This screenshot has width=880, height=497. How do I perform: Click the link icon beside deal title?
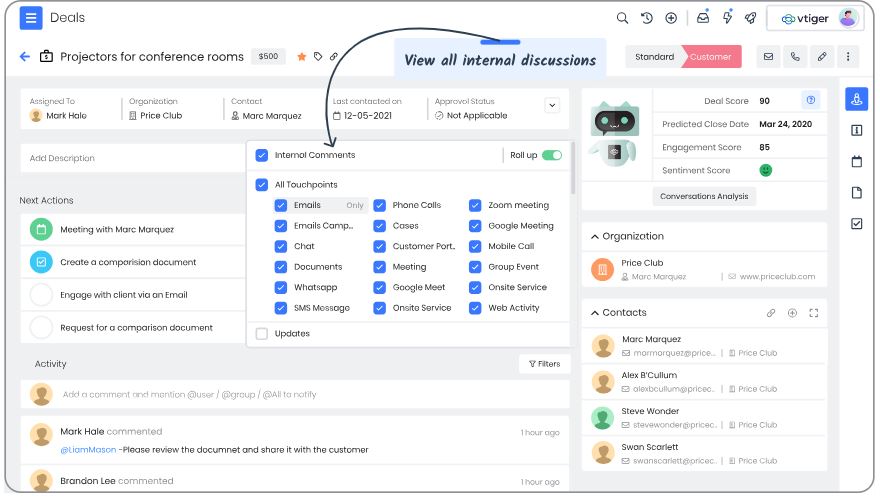pyautogui.click(x=333, y=57)
